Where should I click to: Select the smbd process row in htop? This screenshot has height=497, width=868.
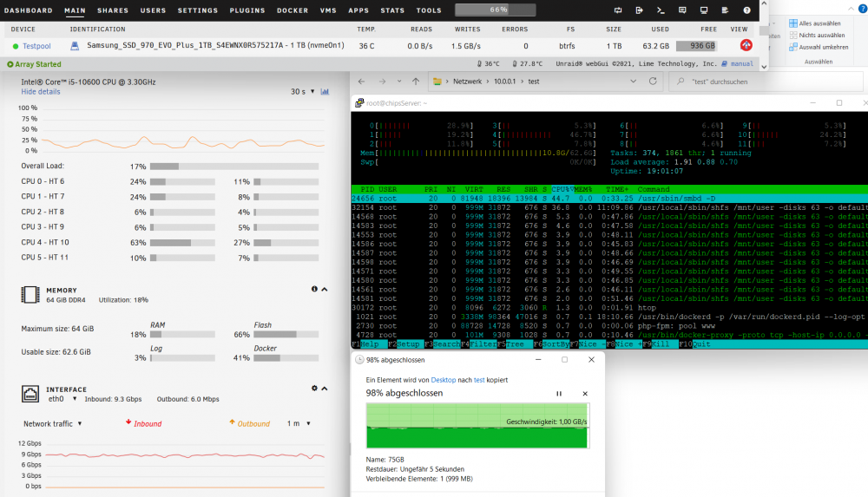tap(609, 198)
